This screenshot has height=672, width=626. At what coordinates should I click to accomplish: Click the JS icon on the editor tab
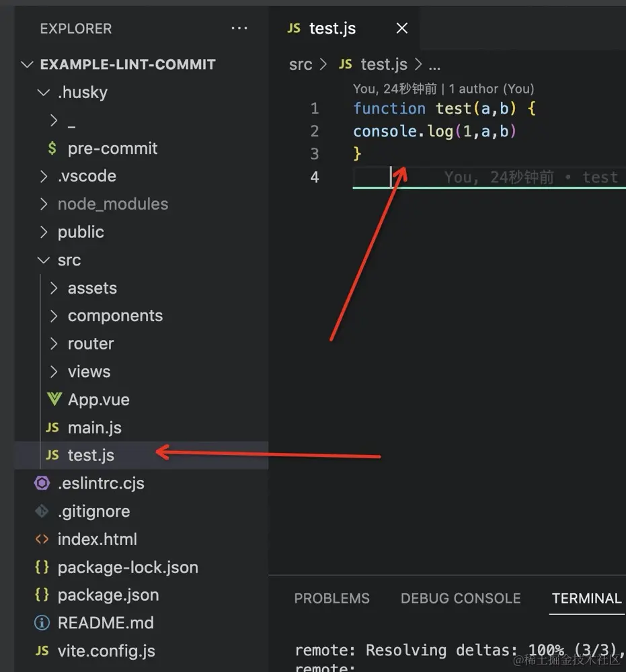coord(294,28)
